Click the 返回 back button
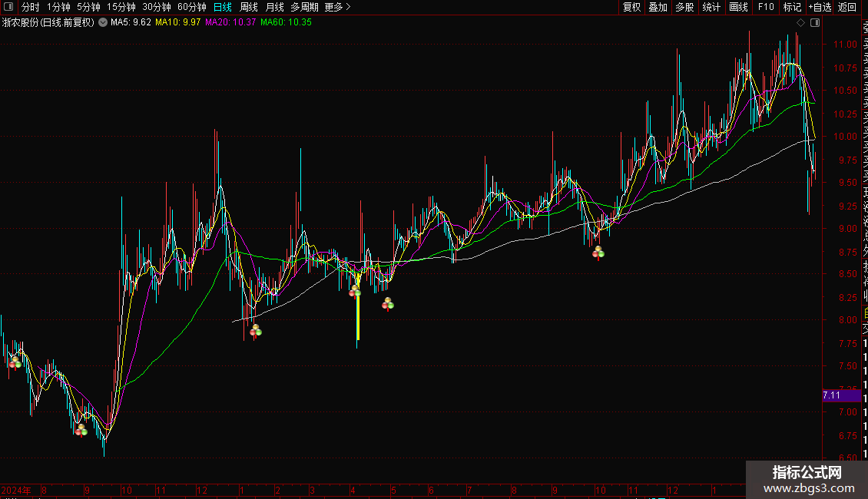 click(847, 7)
